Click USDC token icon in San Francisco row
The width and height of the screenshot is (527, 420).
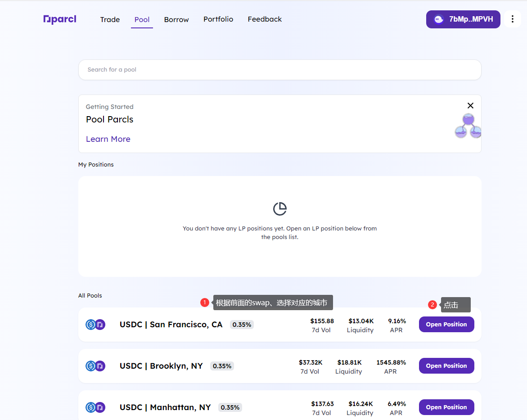[x=91, y=325]
